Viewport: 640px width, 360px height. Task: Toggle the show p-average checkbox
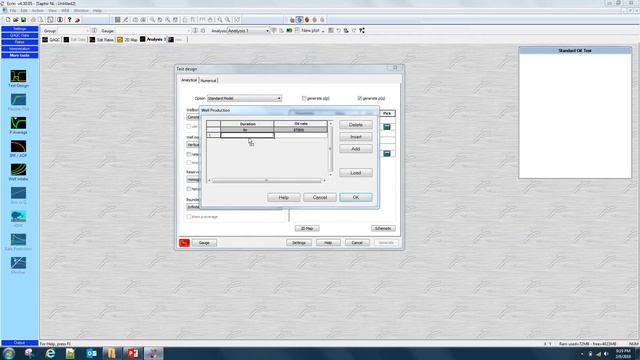(189, 217)
